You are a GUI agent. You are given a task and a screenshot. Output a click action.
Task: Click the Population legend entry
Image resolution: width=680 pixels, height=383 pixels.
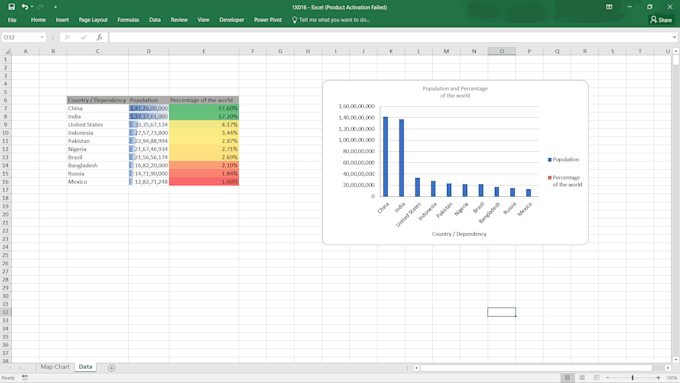[563, 160]
